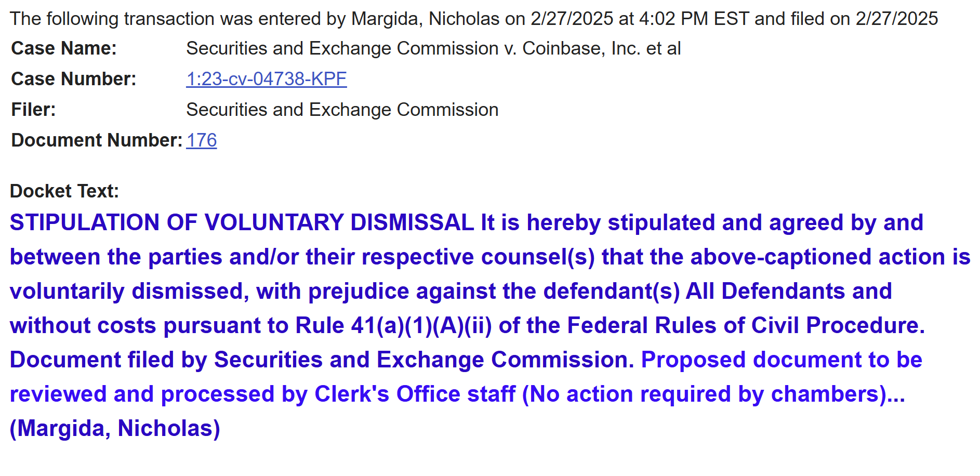Click the Case Name label
This screenshot has width=980, height=476.
(64, 48)
